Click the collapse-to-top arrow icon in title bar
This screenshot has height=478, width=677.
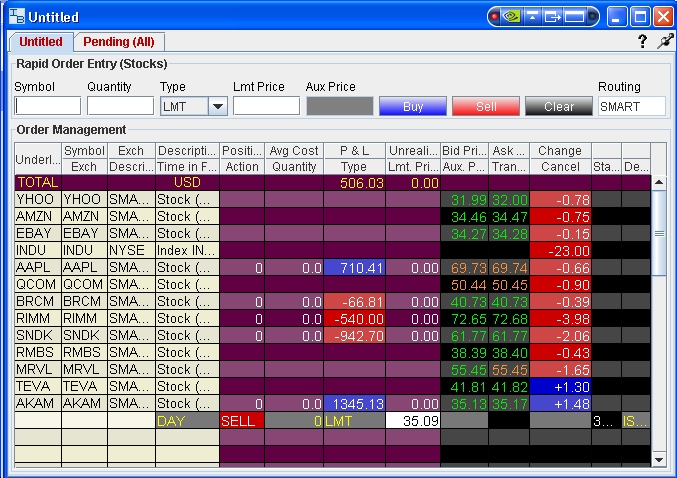tap(534, 17)
